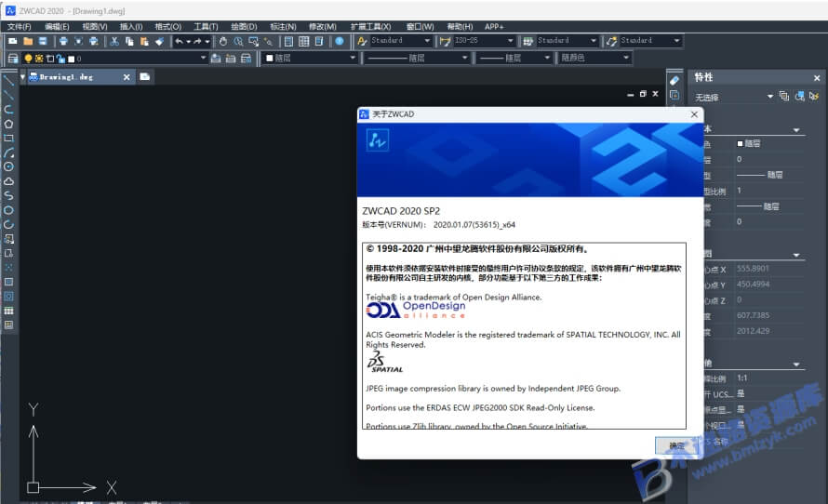The height and width of the screenshot is (504, 828).
Task: Click the white color swatch in properties panel
Action: coord(740,143)
